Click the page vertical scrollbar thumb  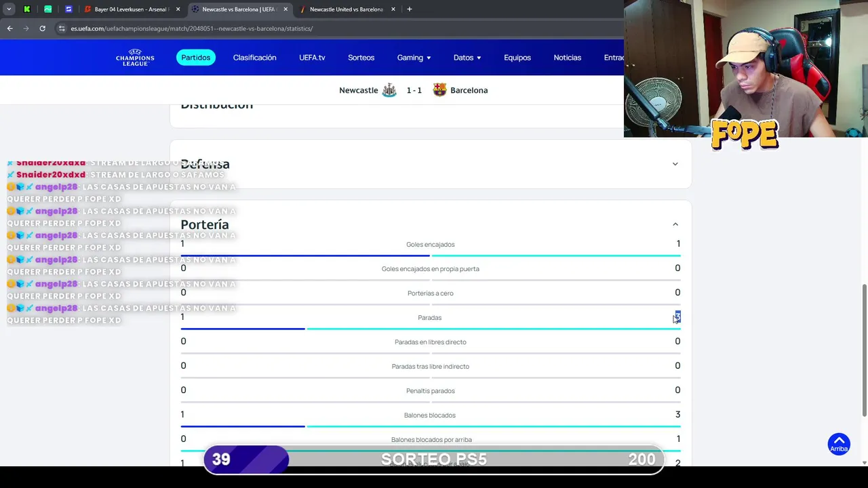click(x=864, y=350)
